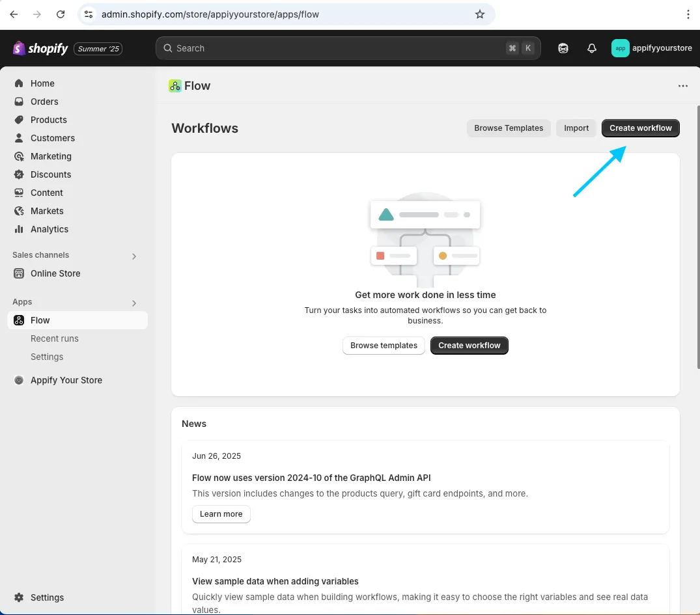Click the workflow illustration graphic
Viewport: 700px width, 615px height.
pyautogui.click(x=425, y=239)
